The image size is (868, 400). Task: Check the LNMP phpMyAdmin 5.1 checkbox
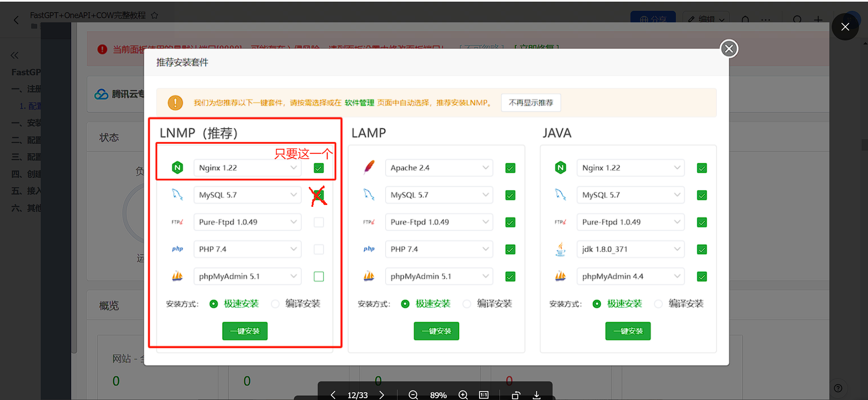[x=319, y=277]
